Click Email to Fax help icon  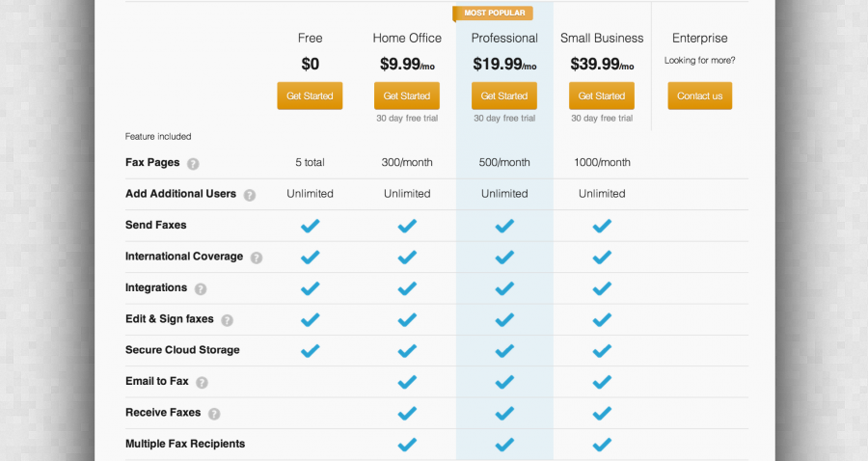pos(203,383)
